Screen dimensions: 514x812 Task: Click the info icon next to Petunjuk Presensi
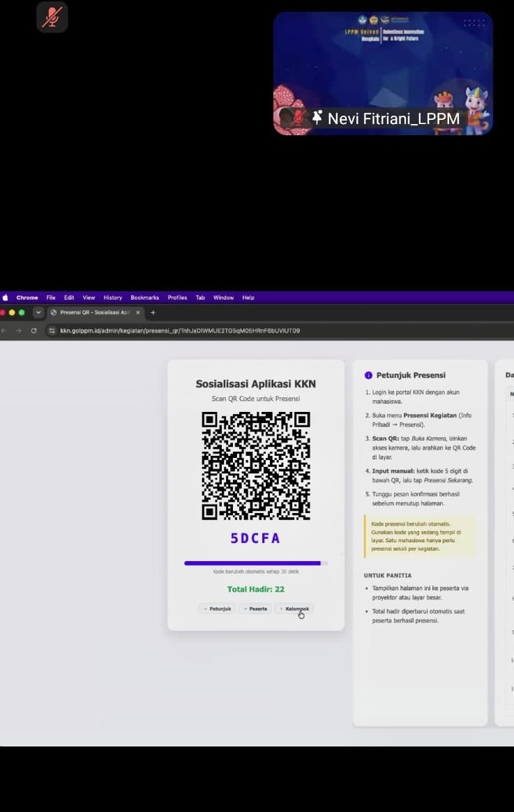point(368,376)
